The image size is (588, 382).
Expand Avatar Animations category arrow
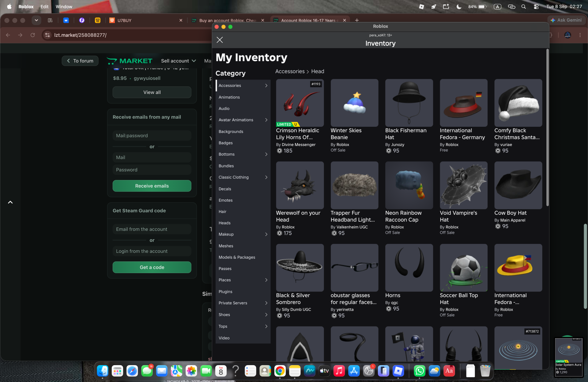[266, 120]
